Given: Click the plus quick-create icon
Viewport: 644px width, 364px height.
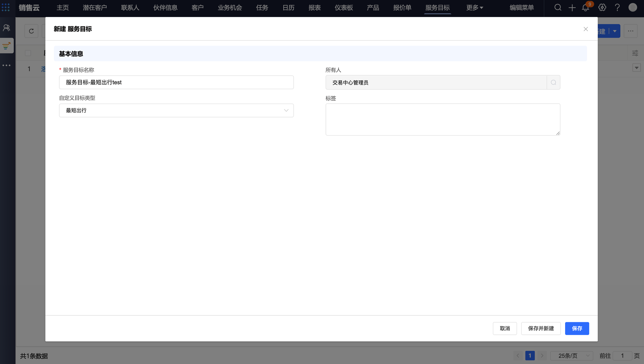Looking at the screenshot, I should (572, 8).
